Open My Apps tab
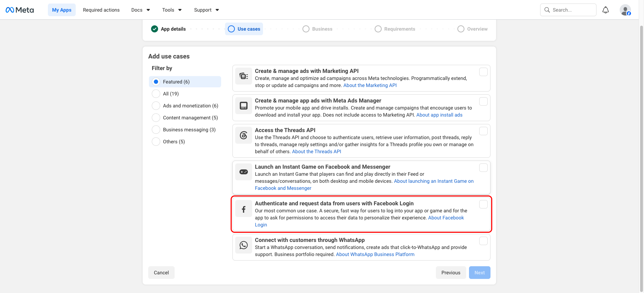644x293 pixels. point(62,10)
